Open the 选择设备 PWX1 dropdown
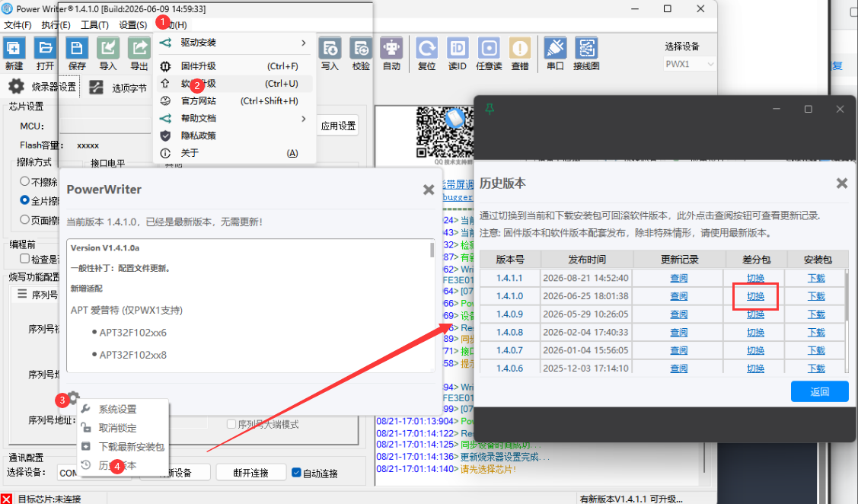The image size is (858, 504). click(690, 64)
